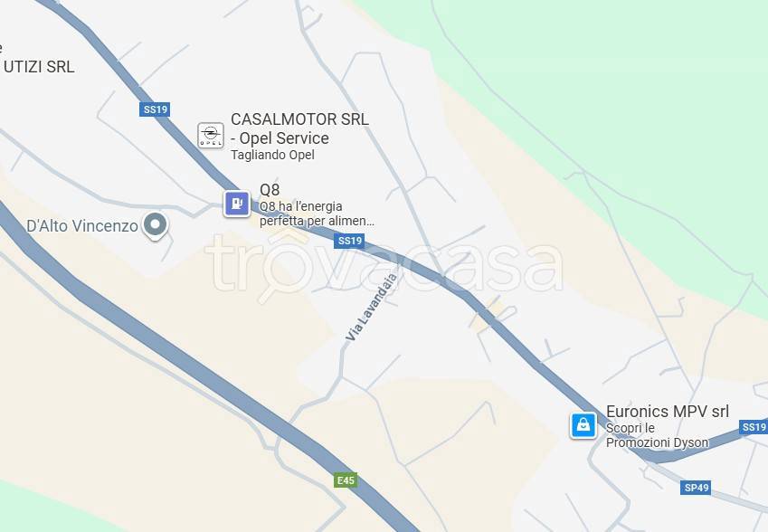Click the Q8 gas station icon
This screenshot has width=768, height=532.
(x=237, y=204)
